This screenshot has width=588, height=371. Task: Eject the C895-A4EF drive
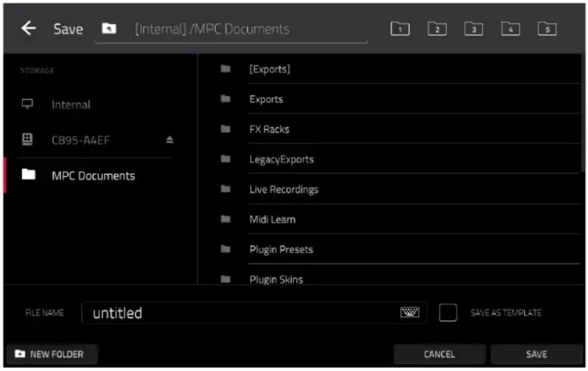[169, 140]
